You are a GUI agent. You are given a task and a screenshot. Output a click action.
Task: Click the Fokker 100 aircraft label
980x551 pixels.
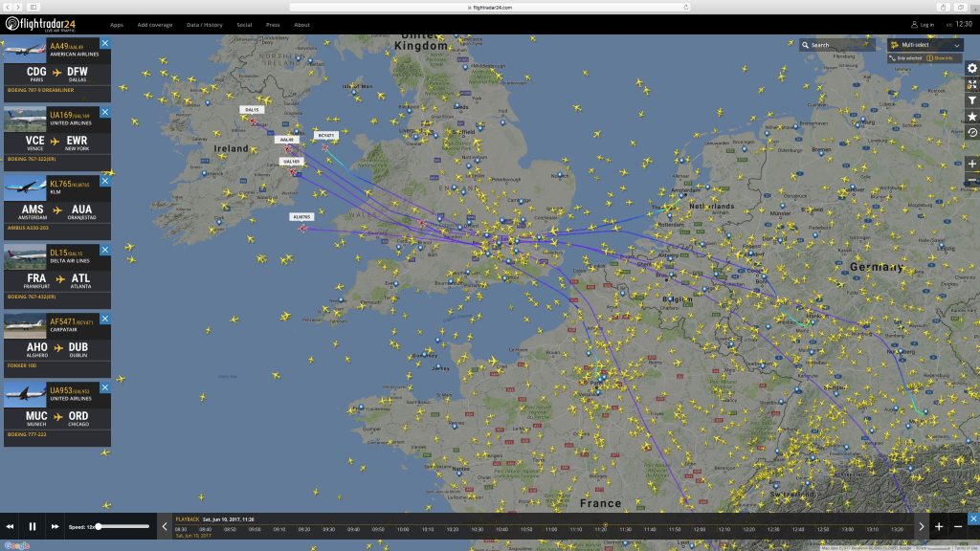(22, 365)
